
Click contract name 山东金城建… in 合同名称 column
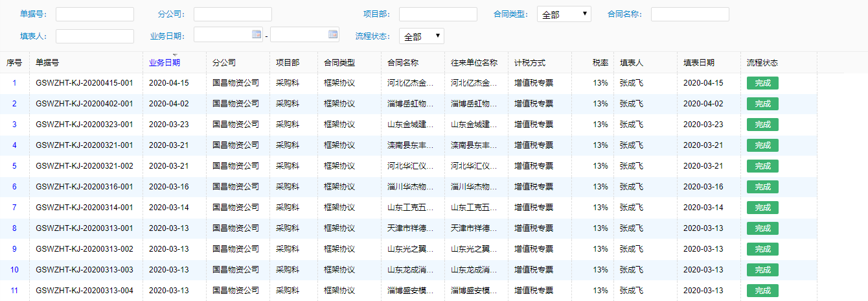tap(411, 125)
